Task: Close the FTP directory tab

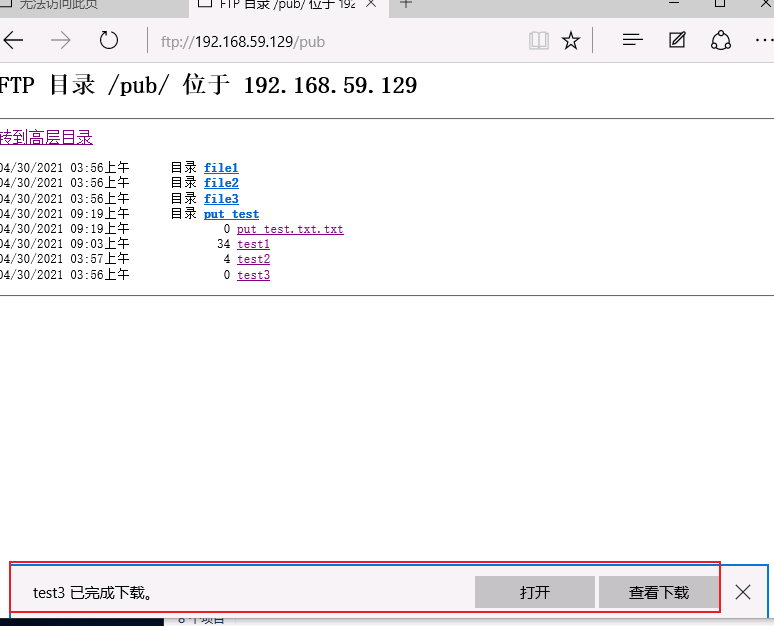Action: pos(371,4)
